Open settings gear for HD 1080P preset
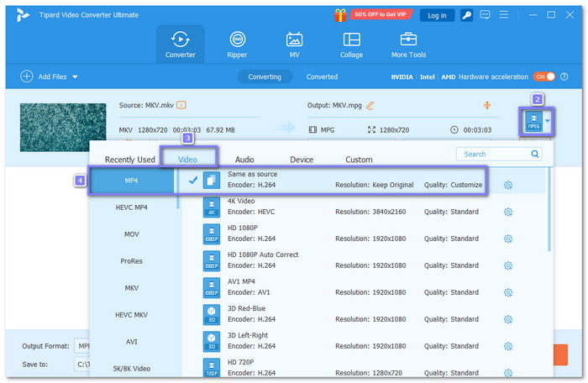This screenshot has width=588, height=383. [508, 239]
